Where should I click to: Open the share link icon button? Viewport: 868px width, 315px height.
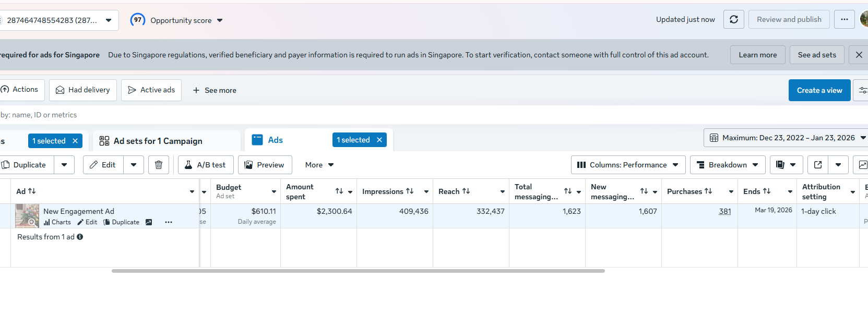[x=818, y=165]
